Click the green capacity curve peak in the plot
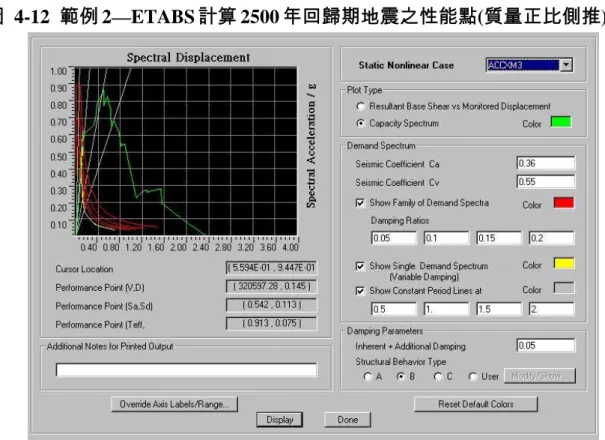Image resolution: width=605 pixels, height=440 pixels. (103, 90)
